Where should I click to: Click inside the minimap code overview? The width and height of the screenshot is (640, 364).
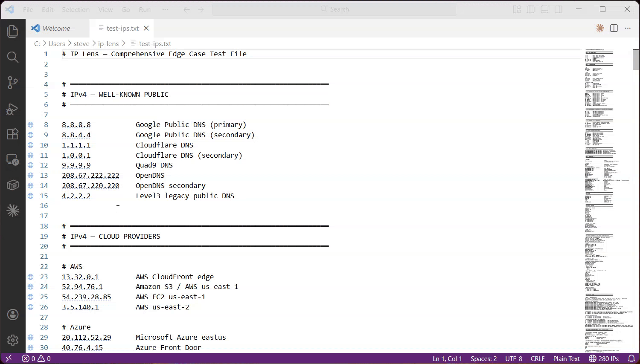(x=608, y=200)
